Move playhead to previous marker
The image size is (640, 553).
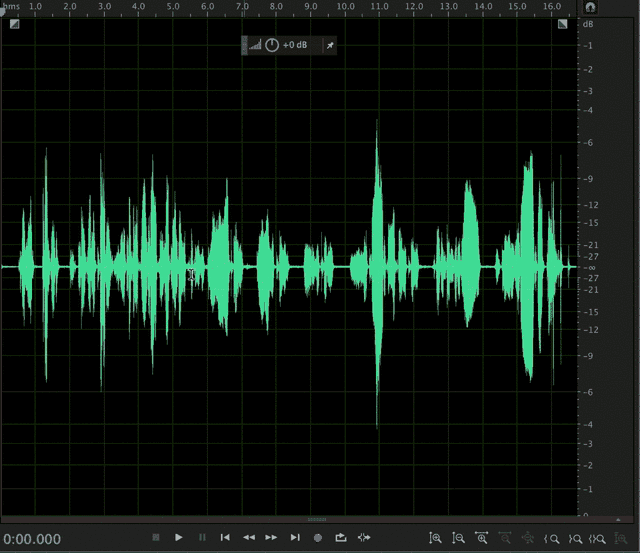225,537
